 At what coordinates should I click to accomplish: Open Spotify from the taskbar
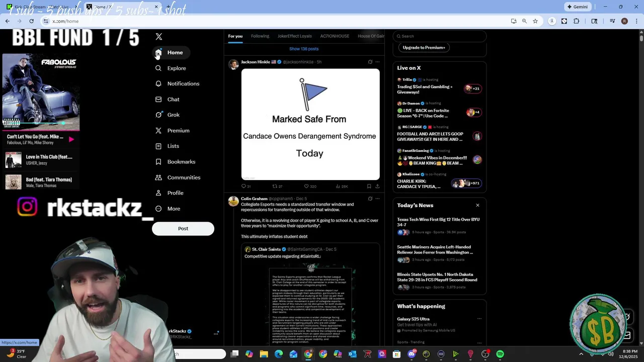click(500, 354)
